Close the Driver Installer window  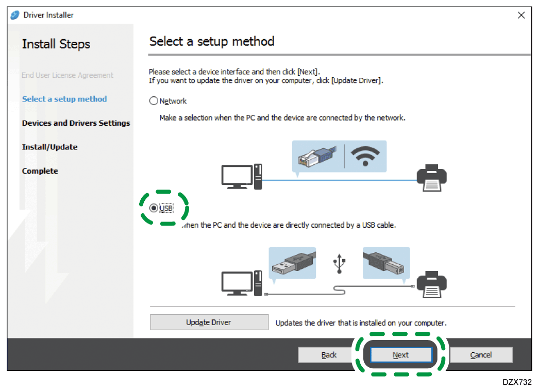point(521,15)
